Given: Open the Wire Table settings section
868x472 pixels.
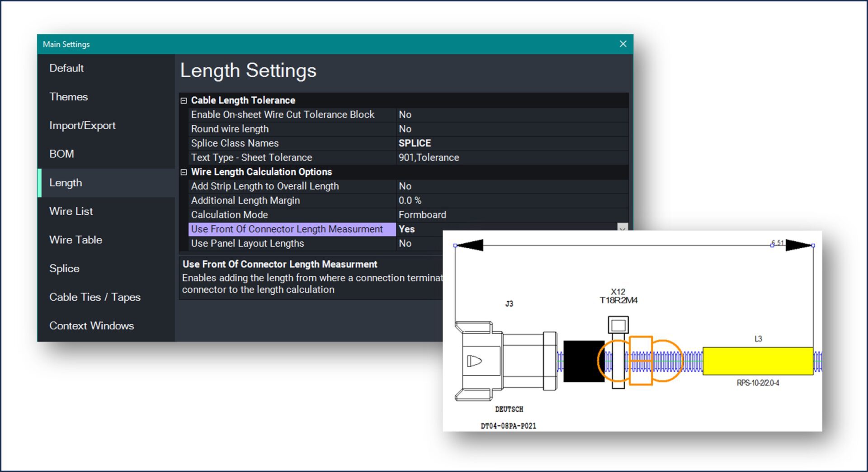Looking at the screenshot, I should [75, 240].
